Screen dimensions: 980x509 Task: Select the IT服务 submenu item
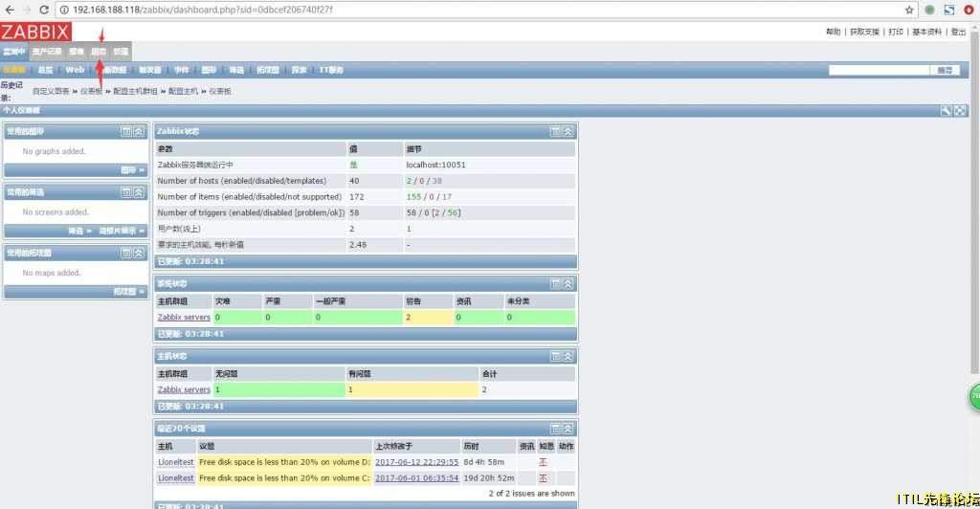[x=331, y=70]
